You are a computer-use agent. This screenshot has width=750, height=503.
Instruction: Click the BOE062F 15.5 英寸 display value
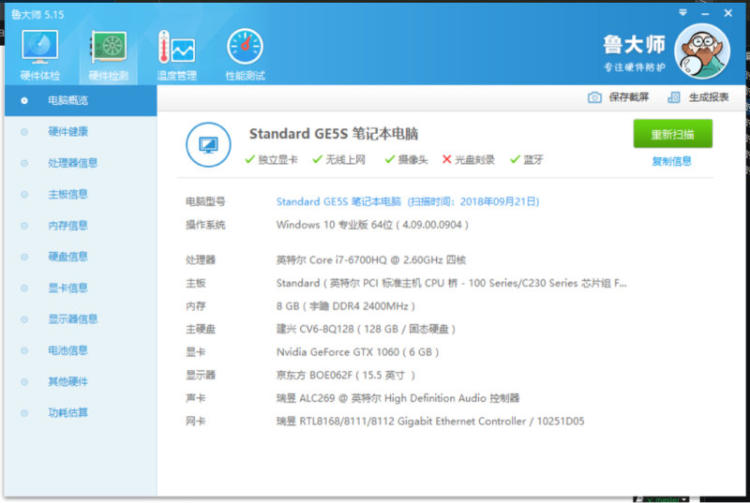tap(345, 375)
